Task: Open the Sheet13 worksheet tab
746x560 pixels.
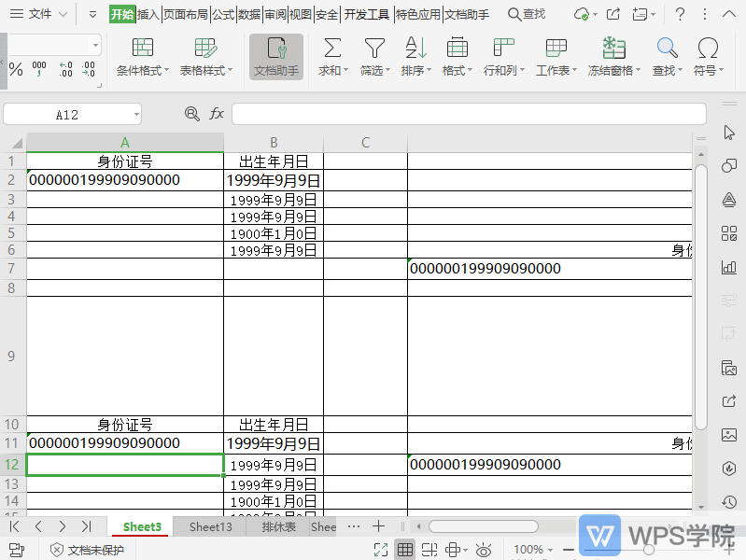Action: click(x=210, y=526)
